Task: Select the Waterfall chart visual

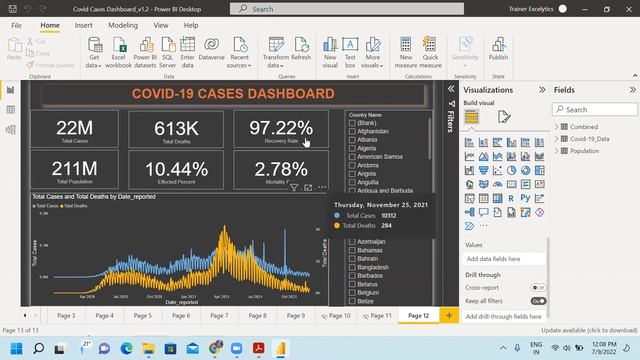Action: pos(469,170)
